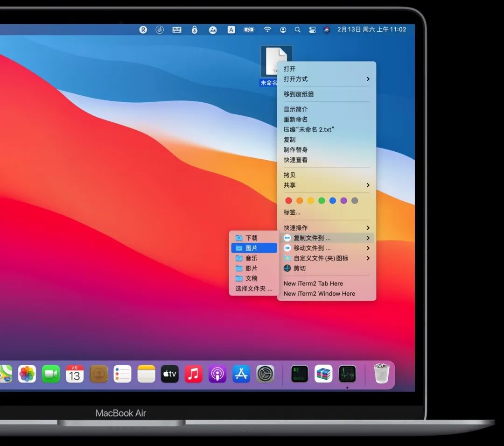This screenshot has width=504, height=446.
Task: Open the Trash in the Dock
Action: tap(382, 374)
